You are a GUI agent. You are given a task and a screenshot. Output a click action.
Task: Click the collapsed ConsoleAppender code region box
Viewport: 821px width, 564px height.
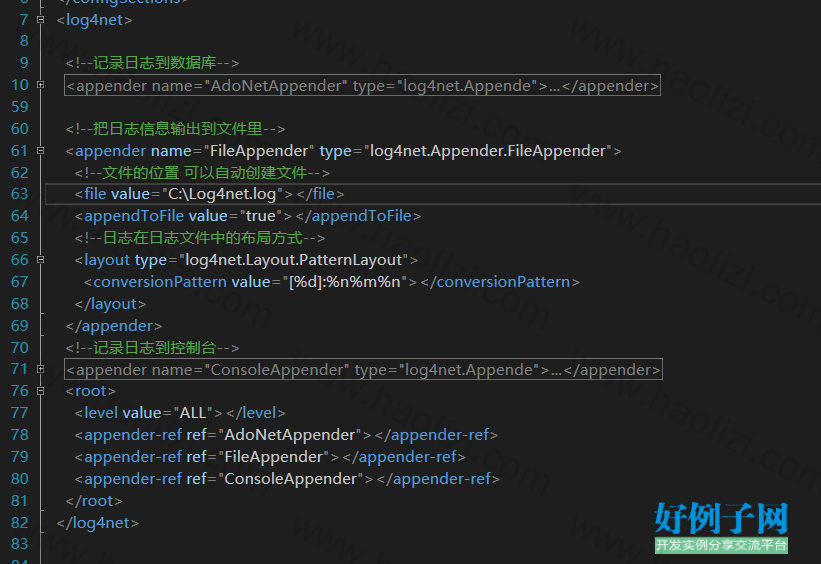click(x=363, y=369)
